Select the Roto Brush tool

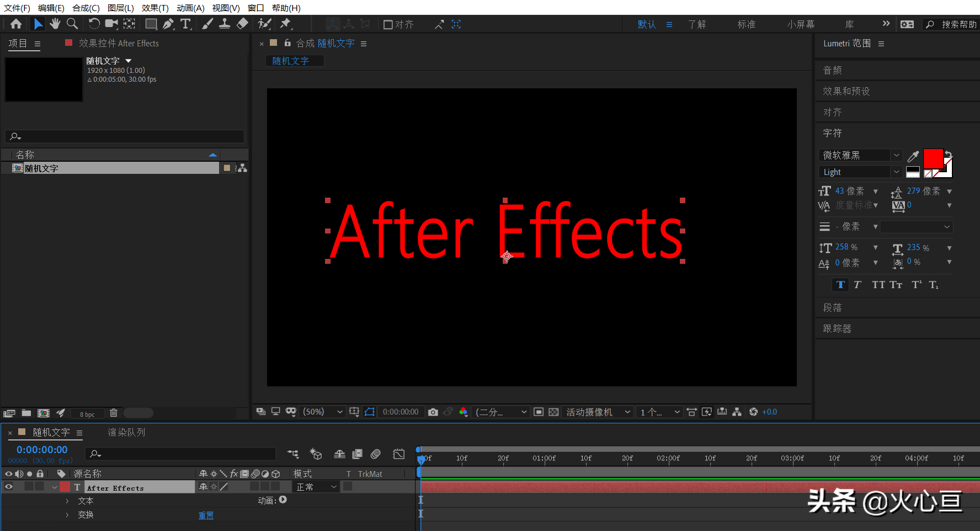click(265, 24)
